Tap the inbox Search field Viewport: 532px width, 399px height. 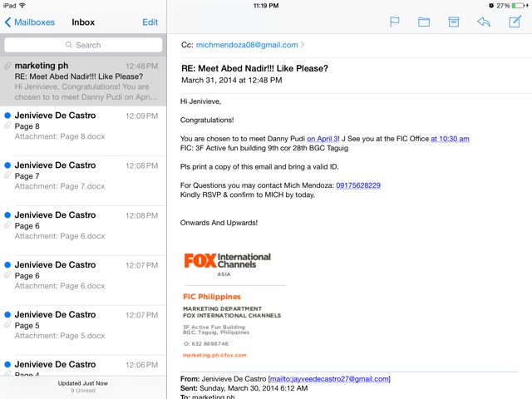pyautogui.click(x=83, y=45)
